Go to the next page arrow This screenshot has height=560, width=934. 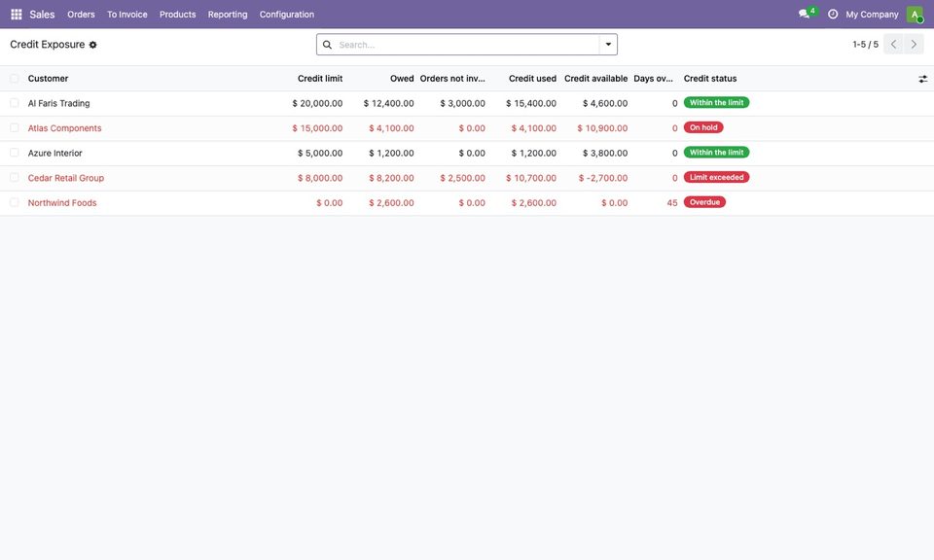(x=914, y=45)
